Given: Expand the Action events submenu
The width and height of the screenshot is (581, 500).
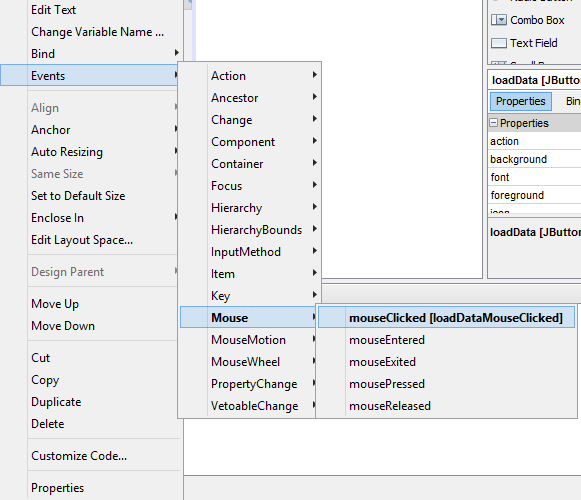Looking at the screenshot, I should [x=249, y=76].
